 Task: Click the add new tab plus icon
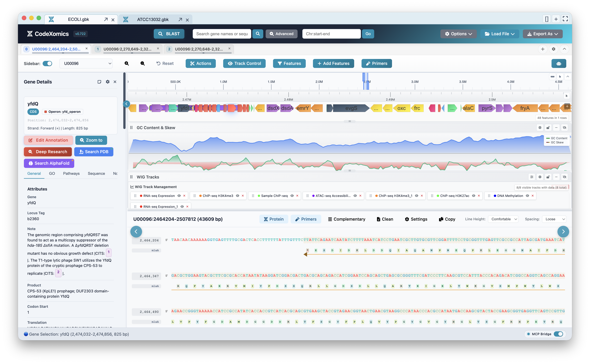[x=543, y=49]
